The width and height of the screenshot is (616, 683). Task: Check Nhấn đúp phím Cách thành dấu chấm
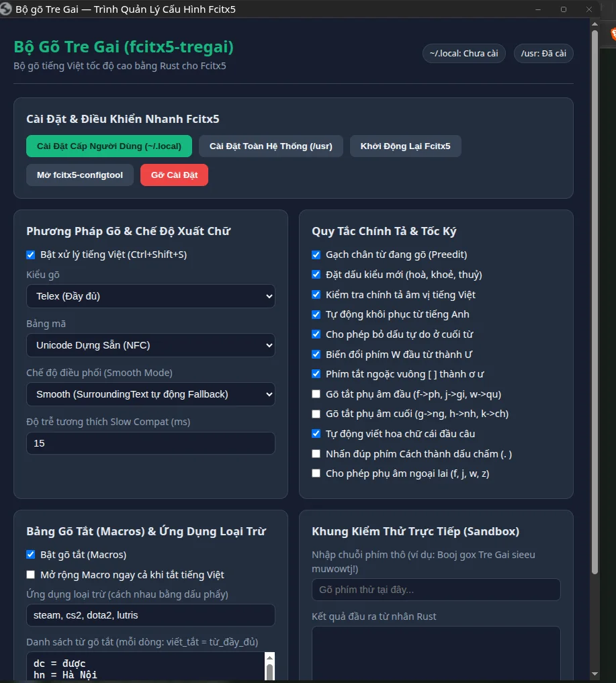point(316,454)
